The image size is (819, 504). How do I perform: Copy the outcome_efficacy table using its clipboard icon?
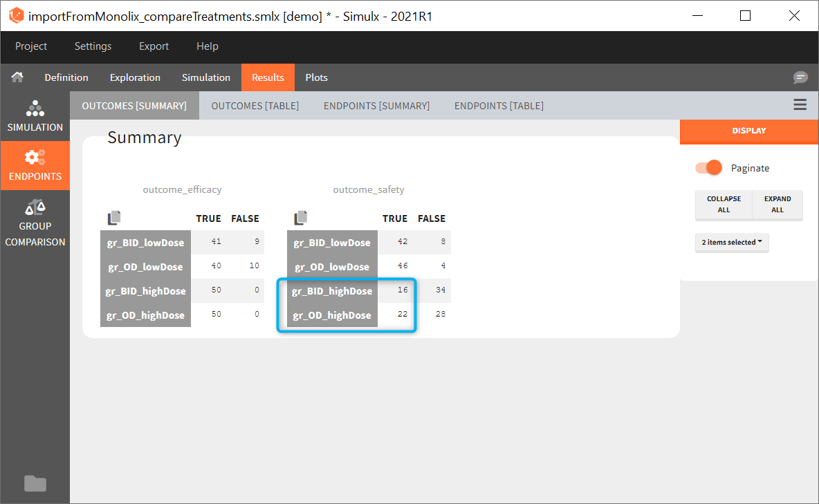click(x=113, y=217)
